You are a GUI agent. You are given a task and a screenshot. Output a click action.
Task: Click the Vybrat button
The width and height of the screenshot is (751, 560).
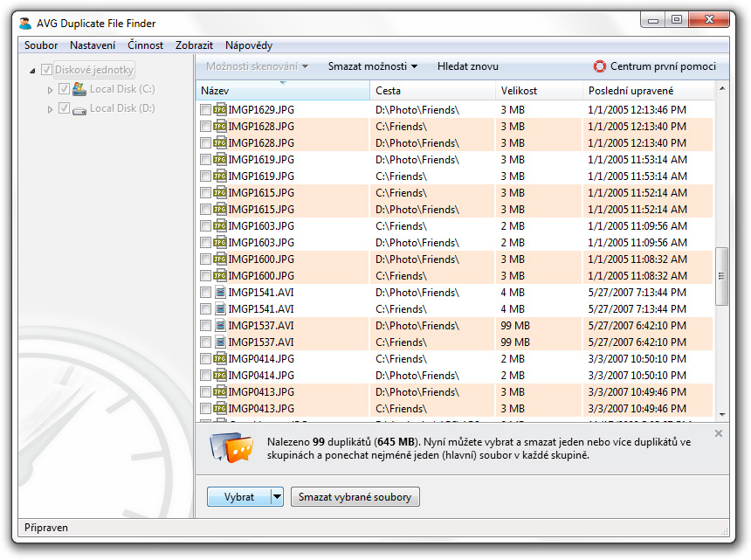[x=239, y=497]
